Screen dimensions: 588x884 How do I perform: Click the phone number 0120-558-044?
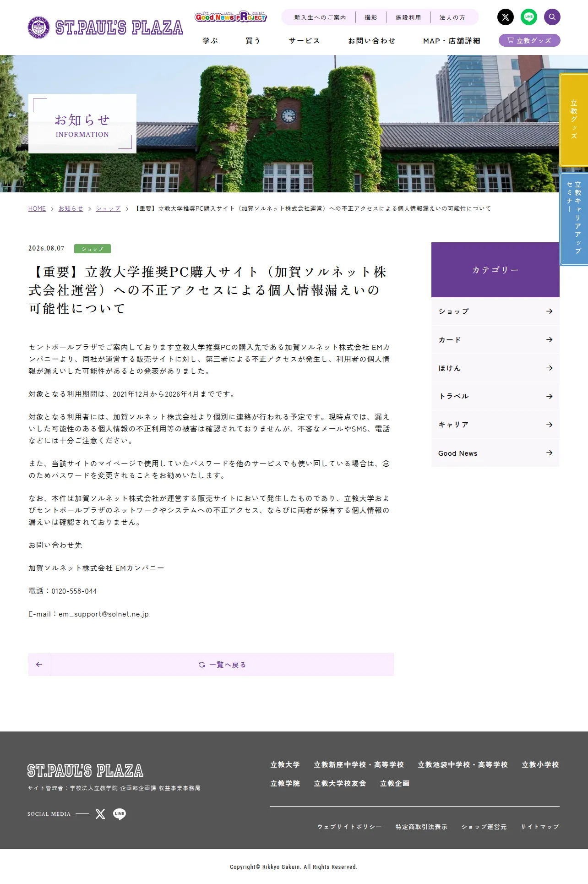74,591
